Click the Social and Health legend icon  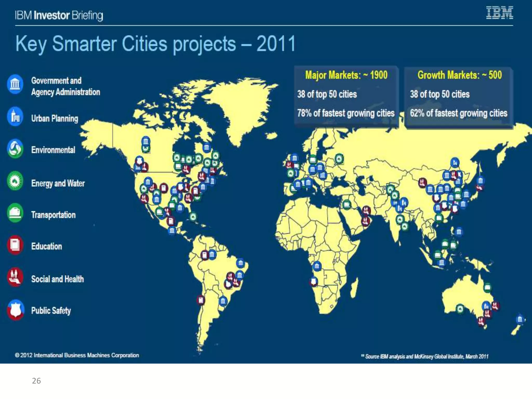click(15, 277)
